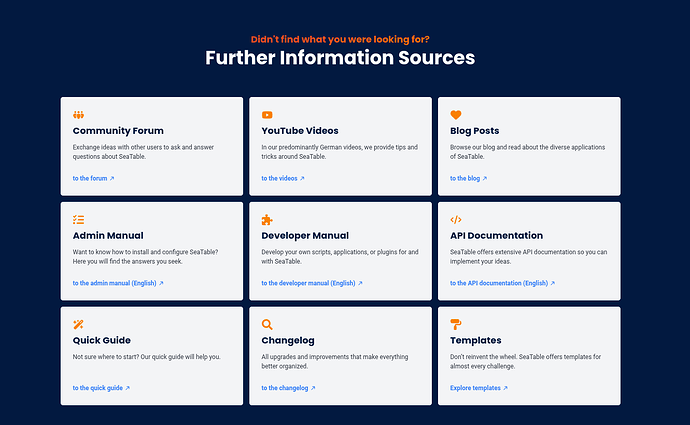This screenshot has height=425, width=690.
Task: Open 'to the admin manual (English)' link
Action: tap(118, 283)
